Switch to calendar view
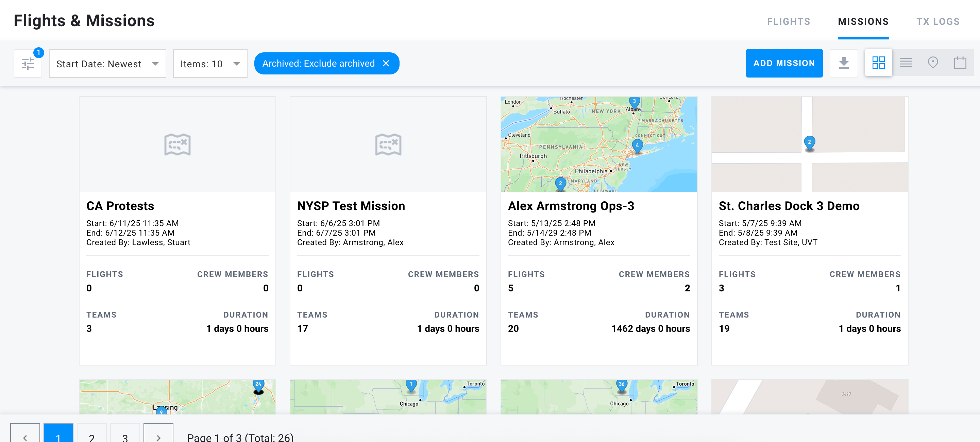 (x=960, y=63)
